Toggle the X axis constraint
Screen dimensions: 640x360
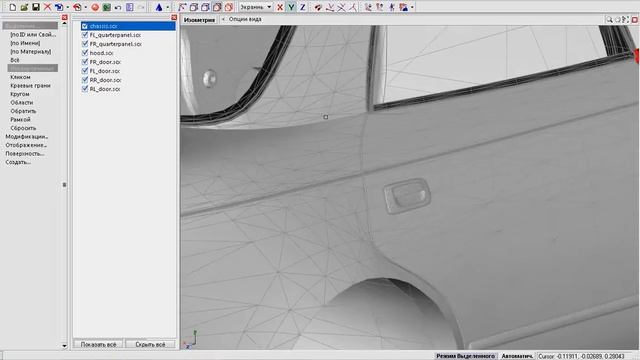click(280, 7)
